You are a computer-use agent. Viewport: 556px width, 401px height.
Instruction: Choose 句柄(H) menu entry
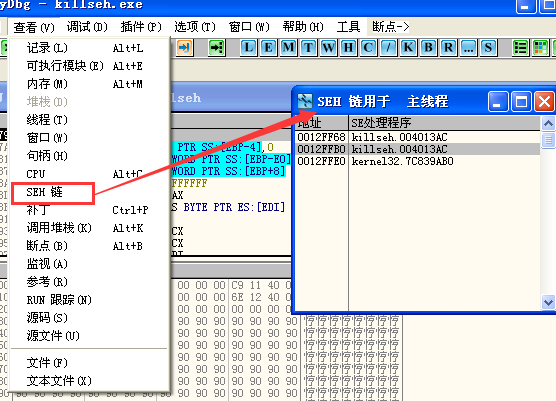89,156
